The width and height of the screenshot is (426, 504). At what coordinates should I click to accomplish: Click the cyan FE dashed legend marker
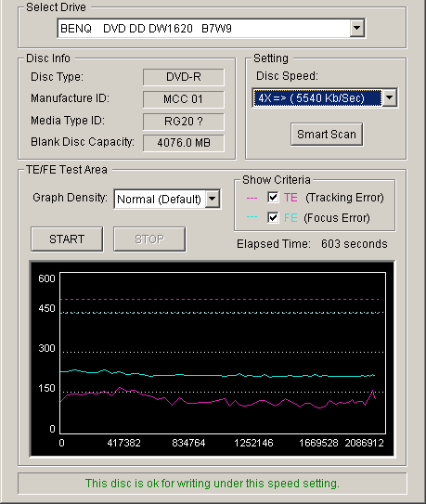click(x=252, y=217)
